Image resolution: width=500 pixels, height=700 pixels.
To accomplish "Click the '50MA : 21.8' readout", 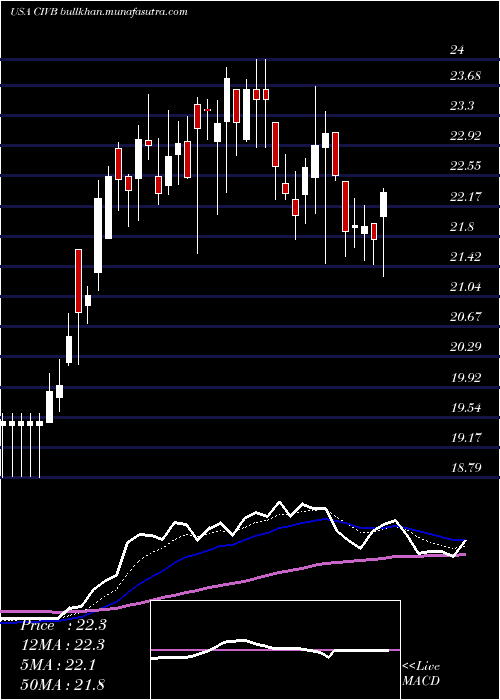I will 63,684.
